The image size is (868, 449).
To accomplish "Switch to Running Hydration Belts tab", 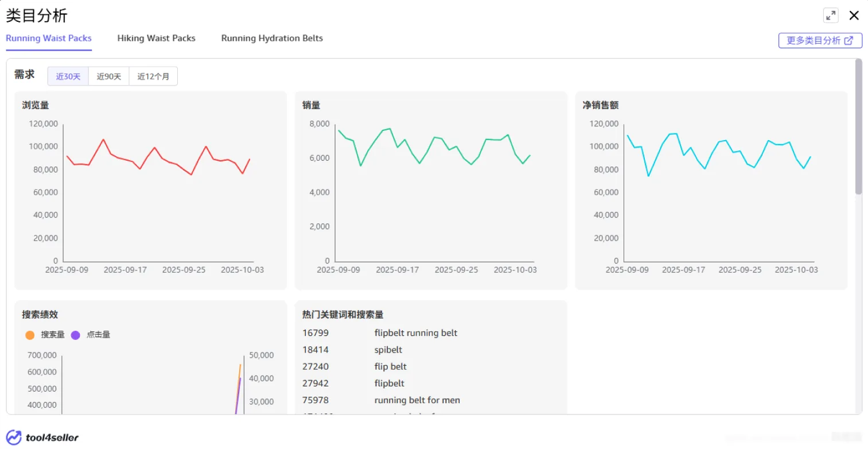I will [272, 38].
